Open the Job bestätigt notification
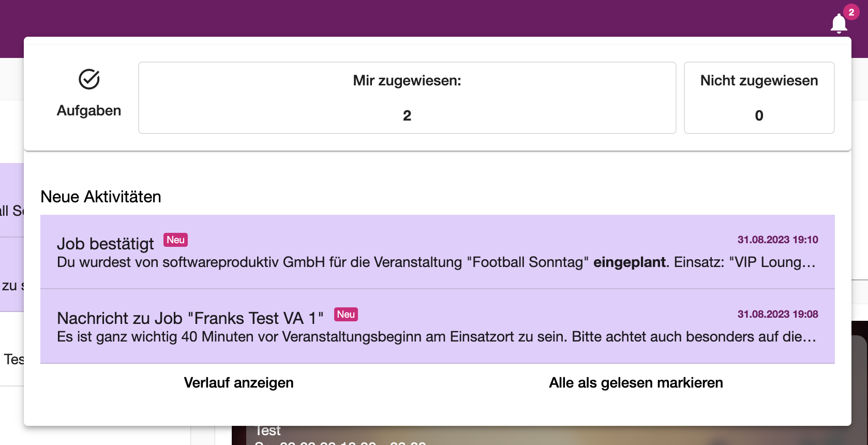Screen dimensions: 868x445 [x=438, y=252]
